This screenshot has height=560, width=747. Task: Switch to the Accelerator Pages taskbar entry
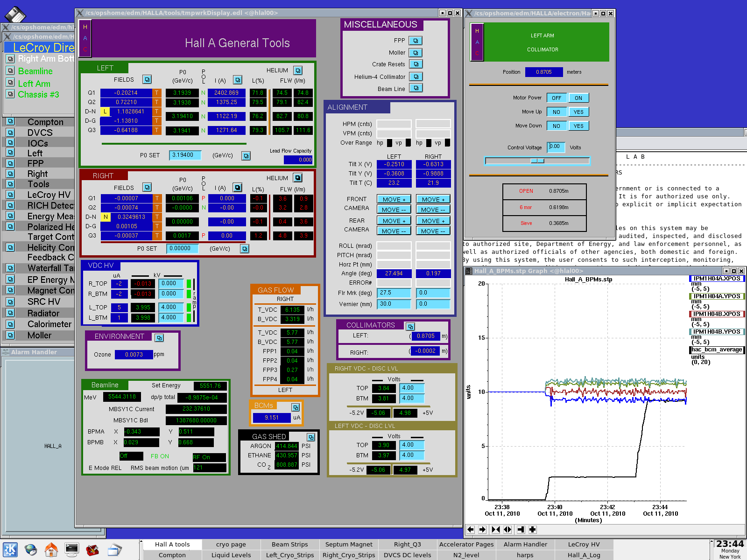[x=466, y=545]
